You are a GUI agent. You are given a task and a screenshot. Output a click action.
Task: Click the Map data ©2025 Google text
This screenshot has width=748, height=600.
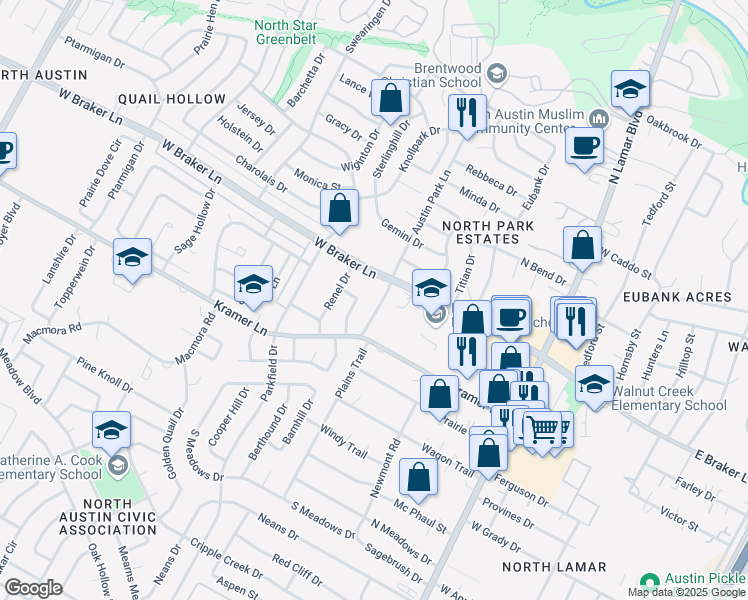tap(687, 593)
